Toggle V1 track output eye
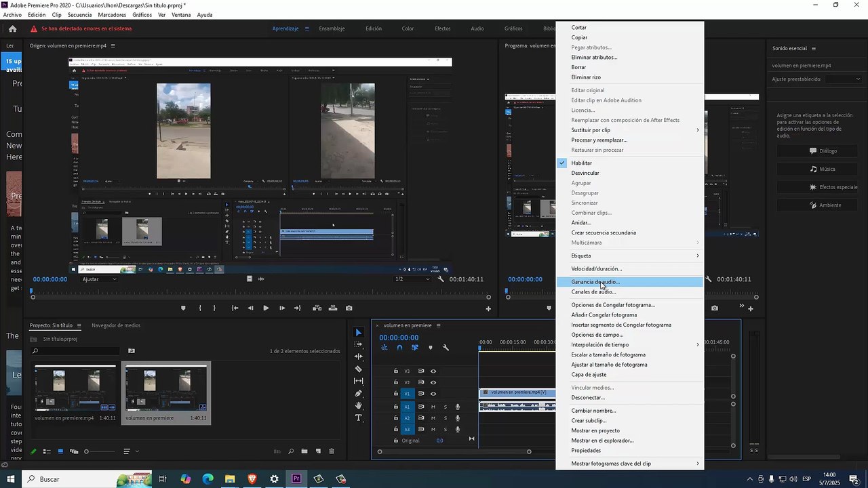The width and height of the screenshot is (868, 488). [x=433, y=394]
